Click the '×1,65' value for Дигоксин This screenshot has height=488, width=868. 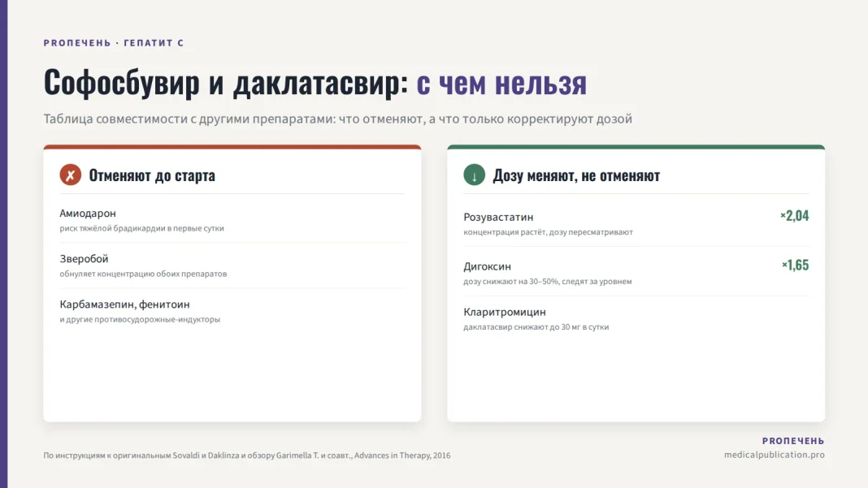click(x=795, y=265)
